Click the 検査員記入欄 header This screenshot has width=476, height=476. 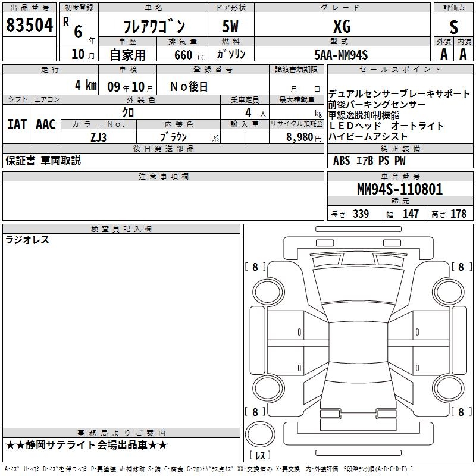[x=121, y=229]
